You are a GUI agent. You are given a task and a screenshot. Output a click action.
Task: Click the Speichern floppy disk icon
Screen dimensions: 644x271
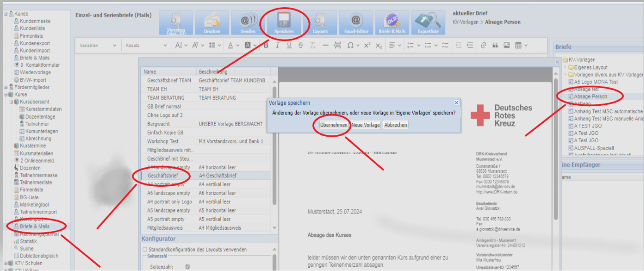[x=284, y=22]
